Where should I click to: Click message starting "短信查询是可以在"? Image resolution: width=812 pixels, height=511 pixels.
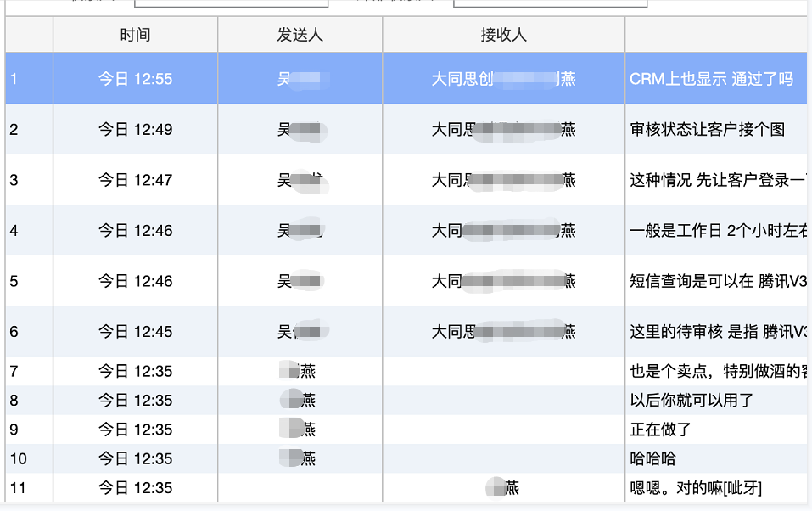717,281
